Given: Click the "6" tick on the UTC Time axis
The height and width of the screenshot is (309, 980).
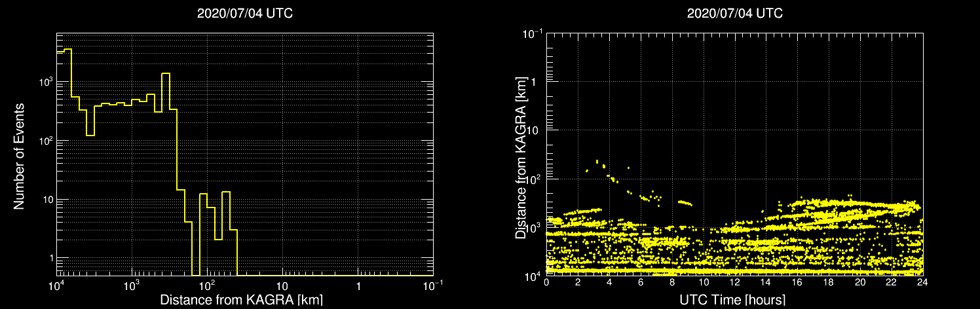Looking at the screenshot, I should point(641,282).
